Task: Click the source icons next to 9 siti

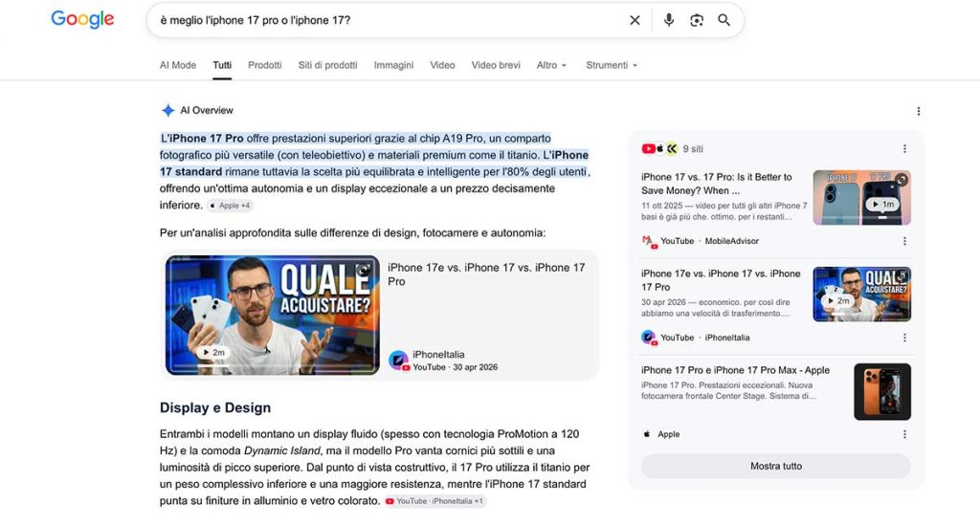Action: 659,148
